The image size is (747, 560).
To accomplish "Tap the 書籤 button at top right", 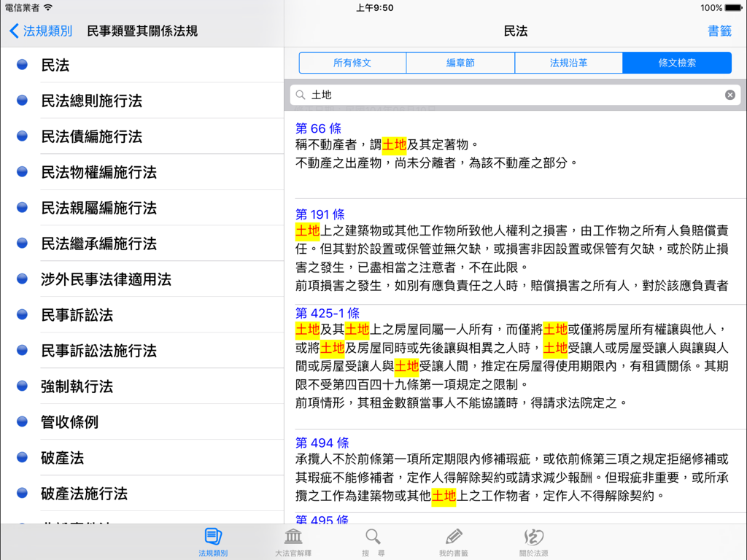I will point(719,32).
